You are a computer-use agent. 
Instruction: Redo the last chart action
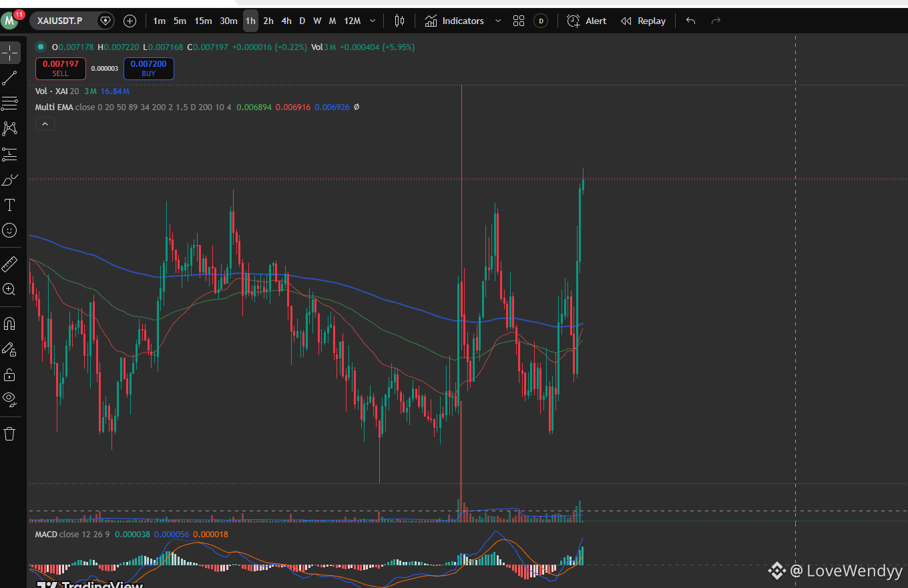(716, 21)
